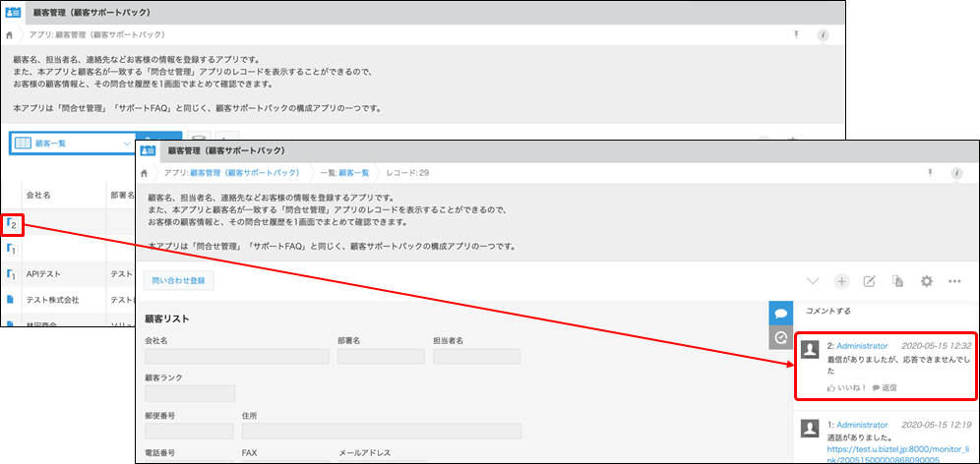Click the 2020-05-15 12:32 timestamp

point(937,346)
